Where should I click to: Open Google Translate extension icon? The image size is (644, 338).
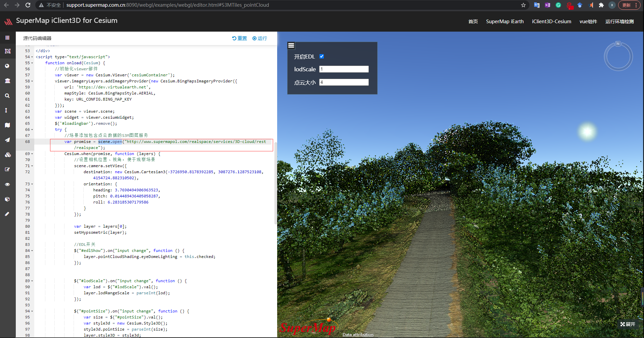537,5
